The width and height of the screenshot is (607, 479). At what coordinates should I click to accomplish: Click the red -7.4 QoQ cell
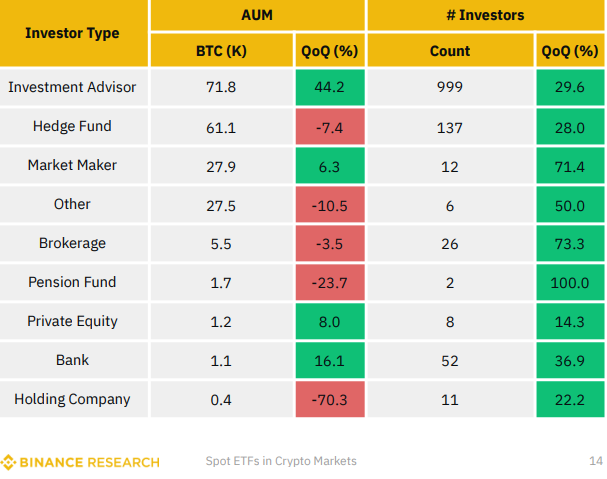(330, 127)
